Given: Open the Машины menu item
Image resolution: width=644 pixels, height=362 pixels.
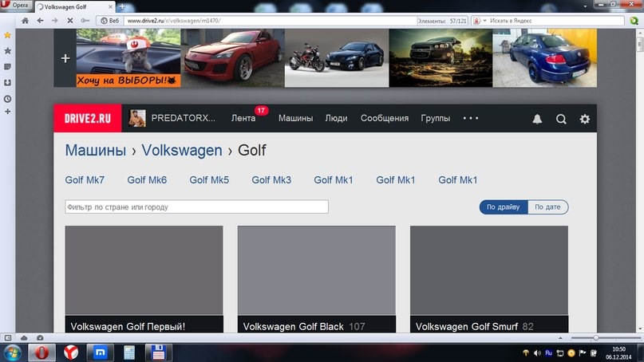Looking at the screenshot, I should [296, 118].
